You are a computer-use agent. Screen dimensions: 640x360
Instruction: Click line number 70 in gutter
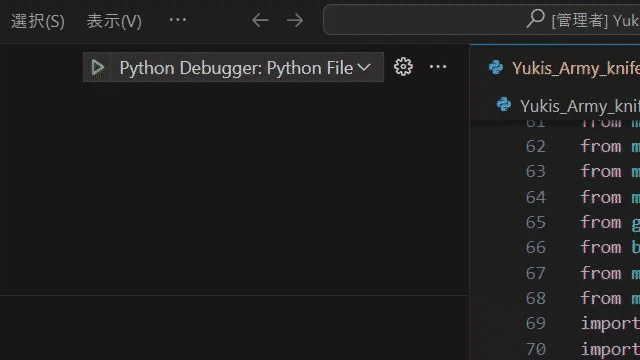pos(536,349)
